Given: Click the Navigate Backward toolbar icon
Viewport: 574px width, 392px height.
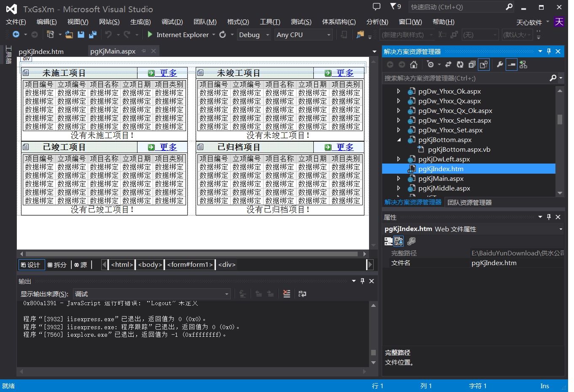Looking at the screenshot, I should point(16,35).
